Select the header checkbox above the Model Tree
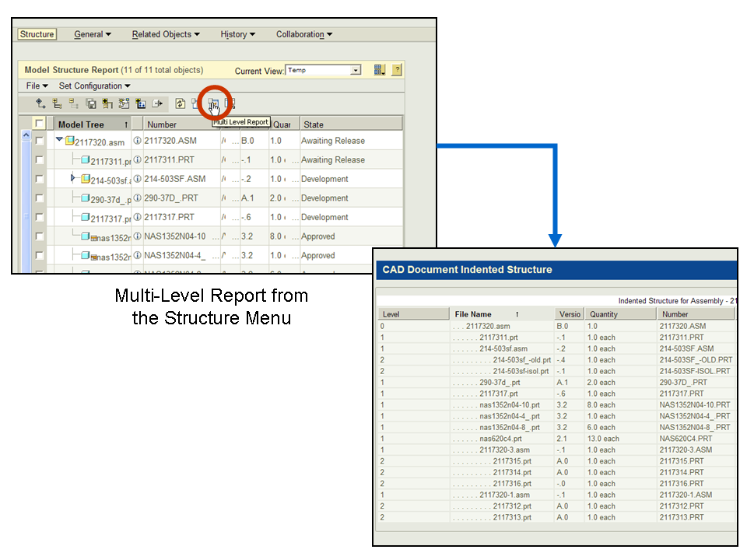This screenshot has width=747, height=560. coord(39,122)
